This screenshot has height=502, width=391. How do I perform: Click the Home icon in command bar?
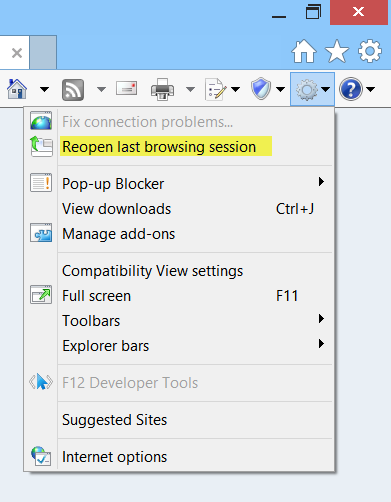(17, 89)
